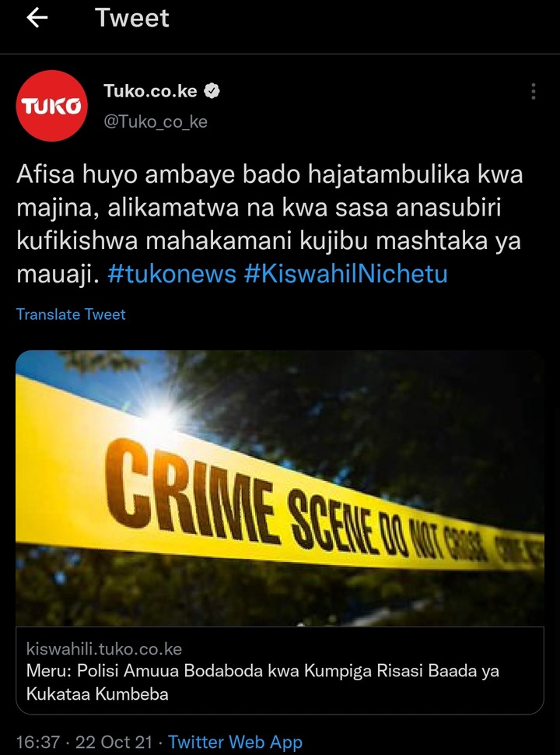Open the #tukonews hashtag
The width and height of the screenshot is (560, 755).
(172, 274)
